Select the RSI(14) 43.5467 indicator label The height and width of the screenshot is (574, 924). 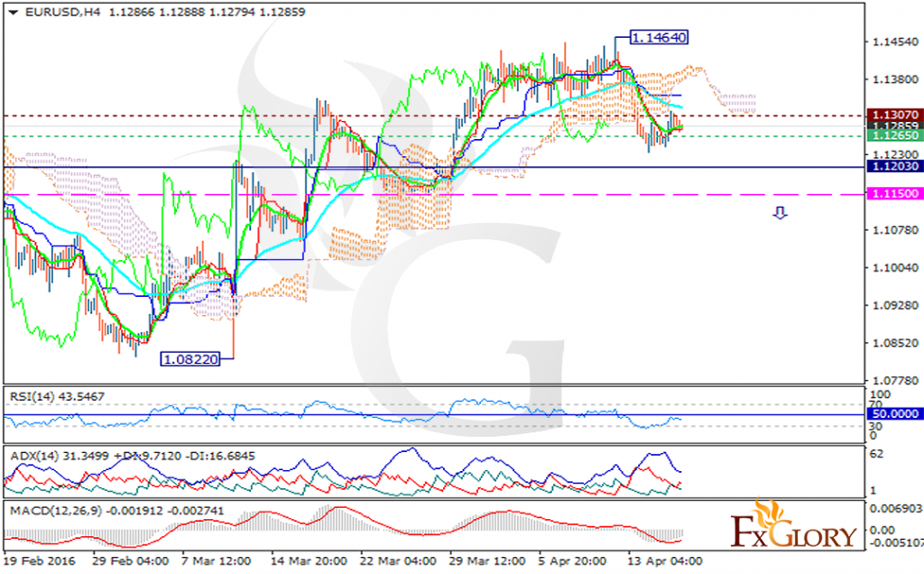57,396
